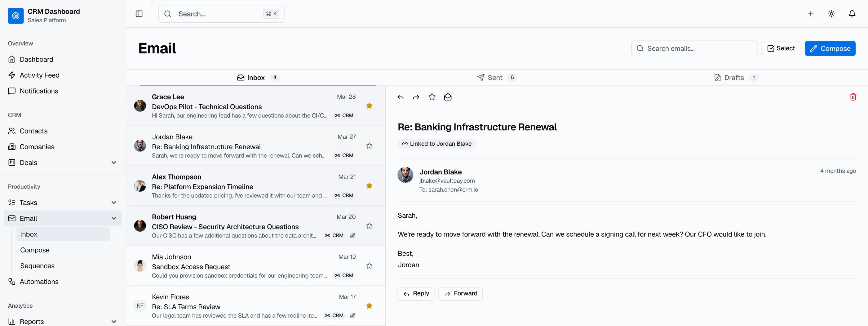
Task: Select Compose under Email in sidebar
Action: [63, 250]
